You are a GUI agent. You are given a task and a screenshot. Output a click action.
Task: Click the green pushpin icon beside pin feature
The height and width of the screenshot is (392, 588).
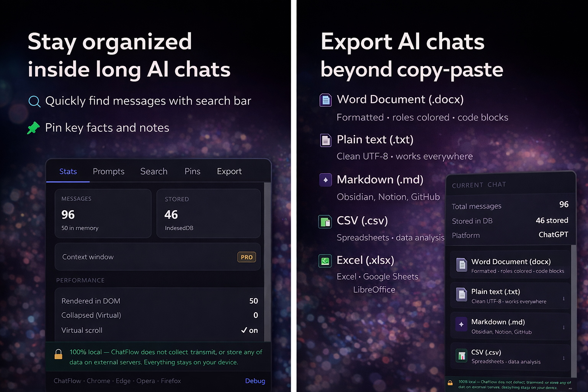pyautogui.click(x=33, y=128)
